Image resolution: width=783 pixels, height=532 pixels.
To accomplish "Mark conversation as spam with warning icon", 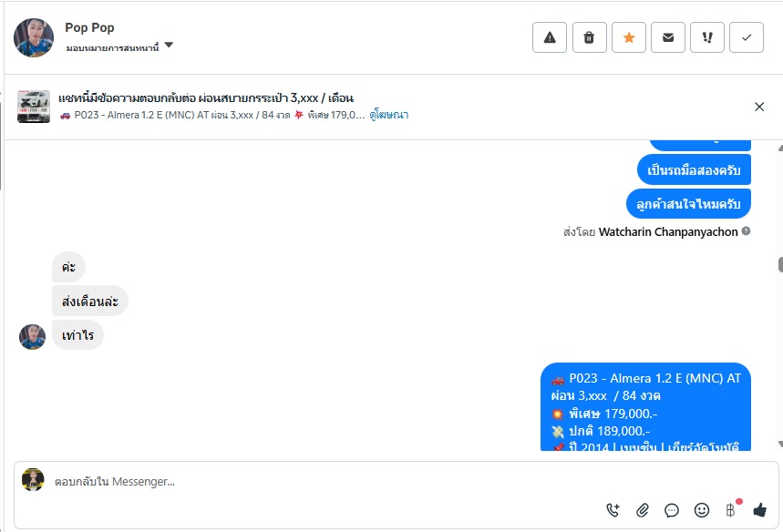I will tap(550, 37).
